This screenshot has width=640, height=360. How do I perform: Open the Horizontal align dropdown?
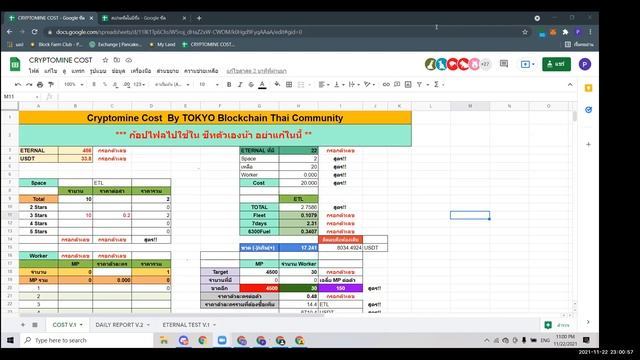pos(324,84)
